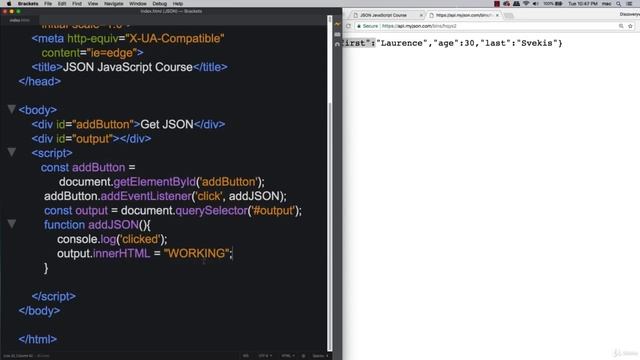The image size is (640, 360).
Task: Open Spotlight search in the macOS menu bar
Action: coord(619,4)
